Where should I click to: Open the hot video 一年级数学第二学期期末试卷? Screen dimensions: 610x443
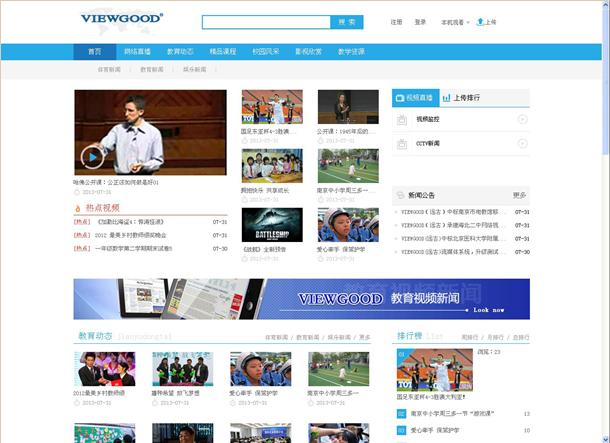[x=133, y=249]
